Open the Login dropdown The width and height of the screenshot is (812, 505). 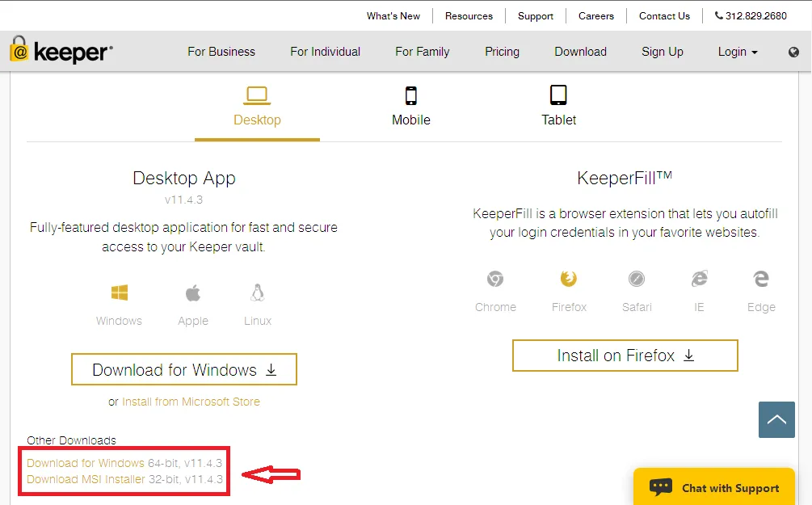pos(738,52)
